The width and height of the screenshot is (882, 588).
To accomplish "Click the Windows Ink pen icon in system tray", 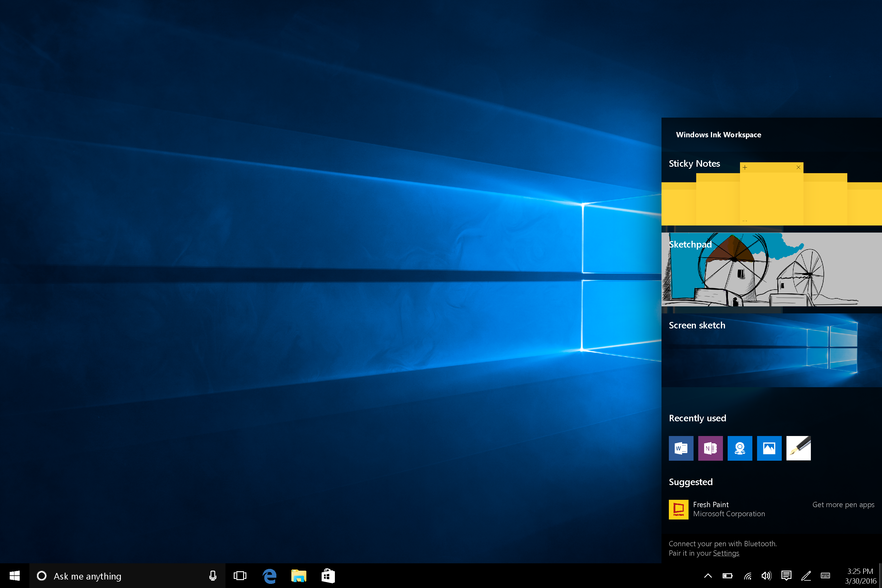I will click(x=806, y=576).
